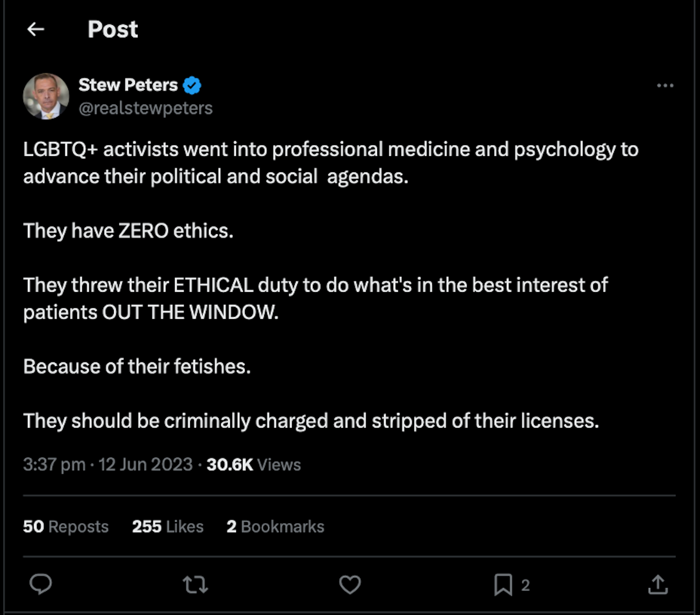This screenshot has height=615, width=700.
Task: Open the @realstewpeters handle link
Action: click(146, 108)
